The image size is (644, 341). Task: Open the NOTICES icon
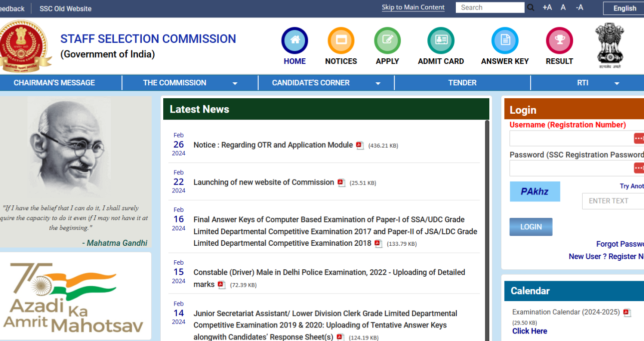(341, 41)
